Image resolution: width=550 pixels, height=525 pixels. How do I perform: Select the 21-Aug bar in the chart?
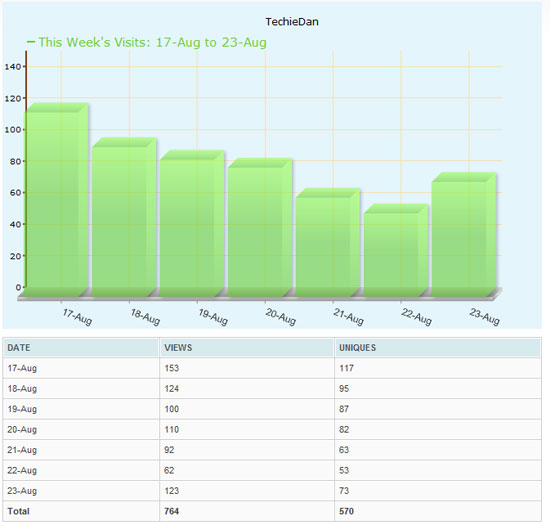[328, 243]
